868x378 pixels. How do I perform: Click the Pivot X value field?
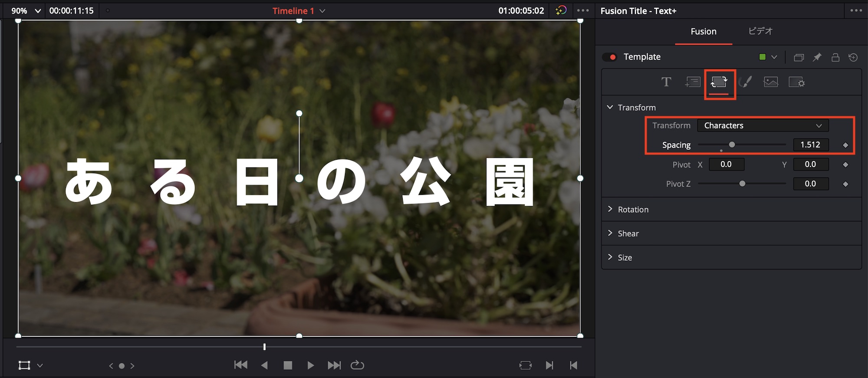click(x=727, y=164)
